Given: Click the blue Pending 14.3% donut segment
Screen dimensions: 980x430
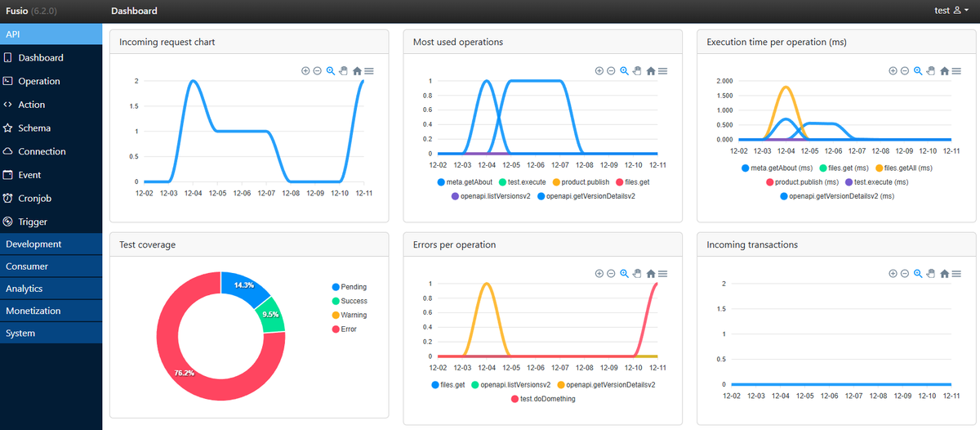Looking at the screenshot, I should (243, 284).
